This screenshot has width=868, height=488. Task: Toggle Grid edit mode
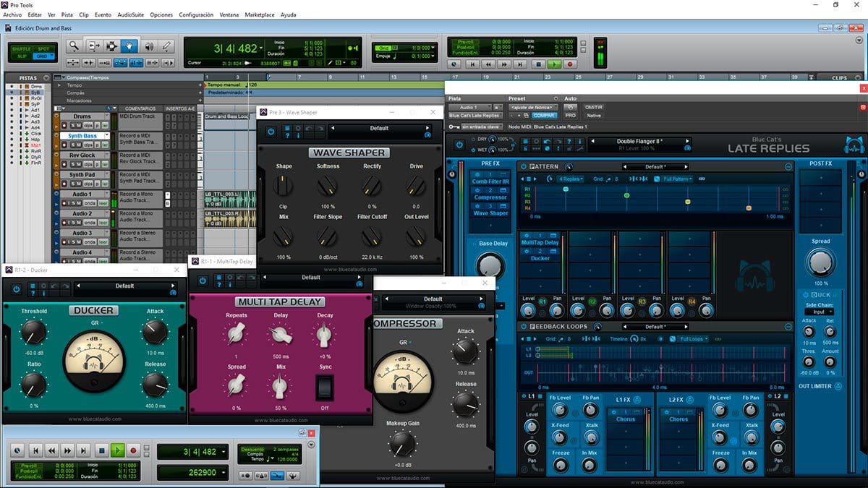click(x=43, y=56)
